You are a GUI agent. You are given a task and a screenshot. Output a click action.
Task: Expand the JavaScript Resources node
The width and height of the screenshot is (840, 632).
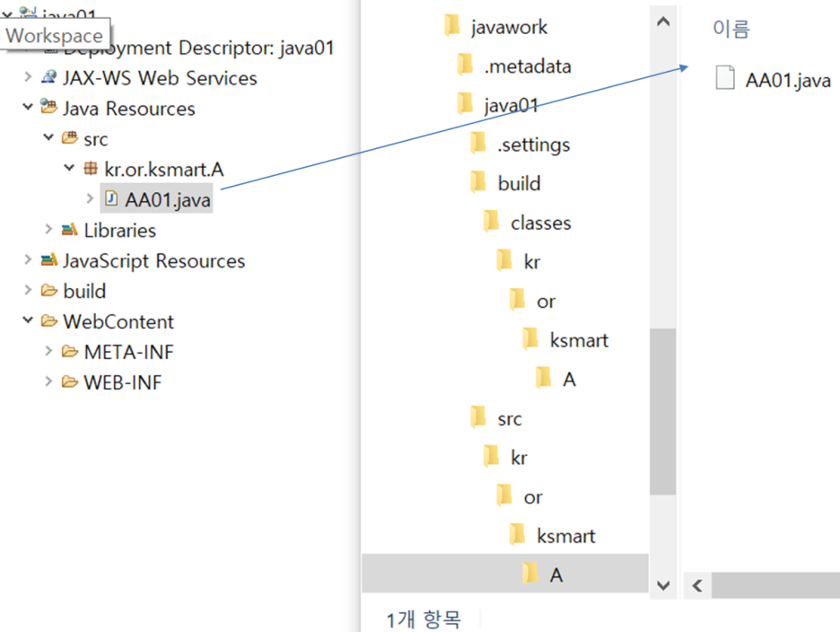[x=28, y=259]
